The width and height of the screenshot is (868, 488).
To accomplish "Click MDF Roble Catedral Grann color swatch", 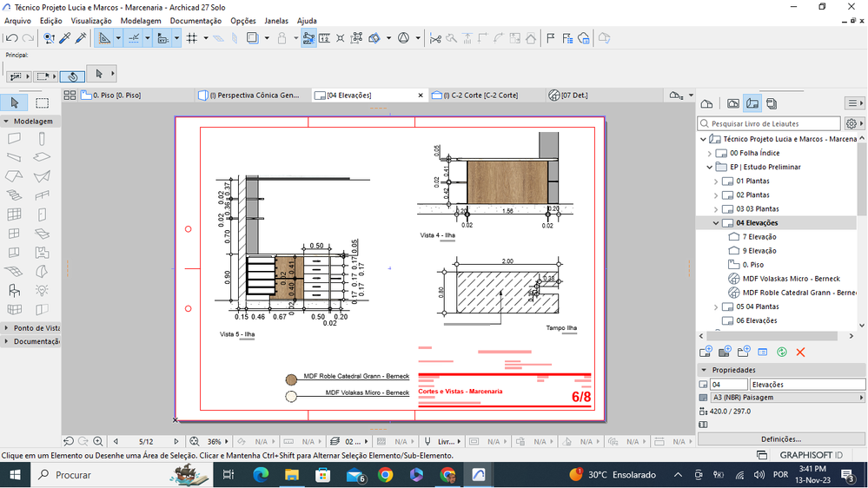I will 291,379.
